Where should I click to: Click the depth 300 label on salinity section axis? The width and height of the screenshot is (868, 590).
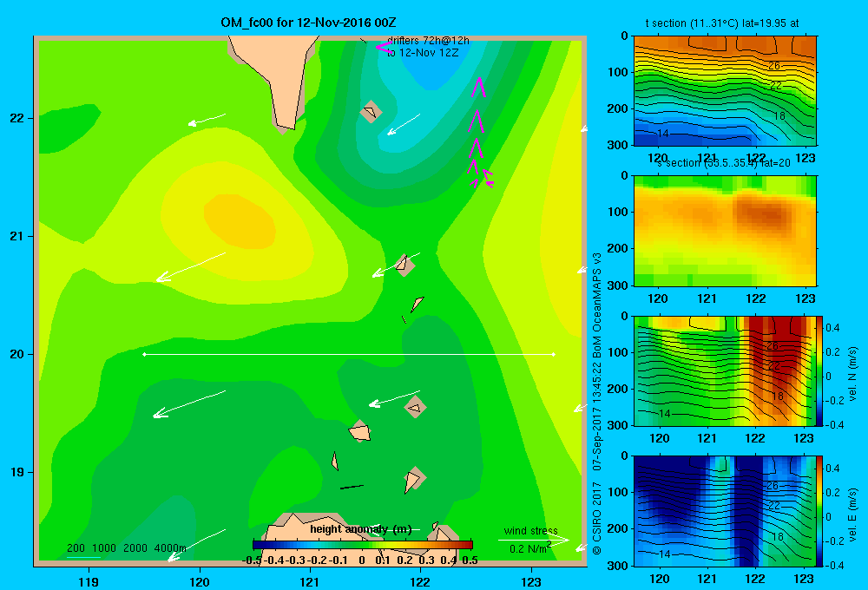click(618, 285)
